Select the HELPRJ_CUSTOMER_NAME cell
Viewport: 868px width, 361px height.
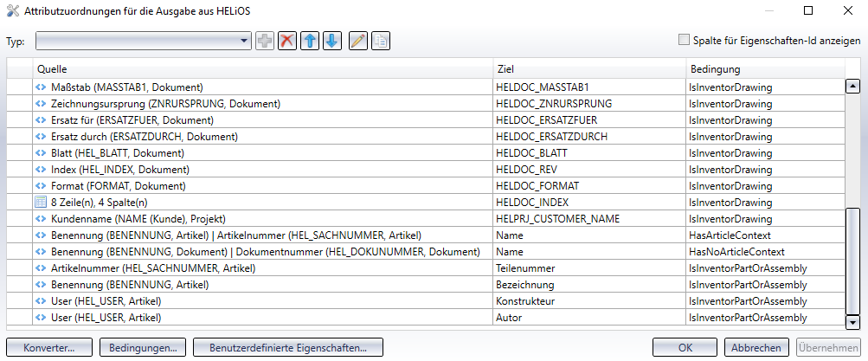coord(589,219)
